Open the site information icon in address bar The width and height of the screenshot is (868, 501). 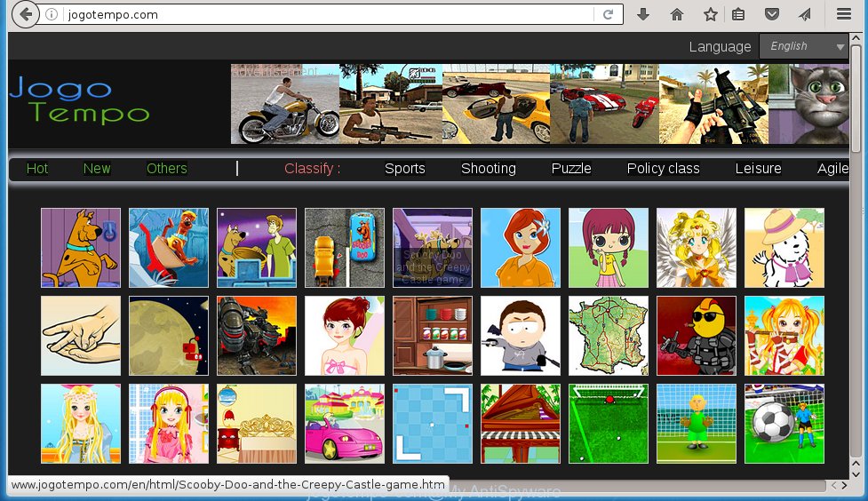[52, 14]
